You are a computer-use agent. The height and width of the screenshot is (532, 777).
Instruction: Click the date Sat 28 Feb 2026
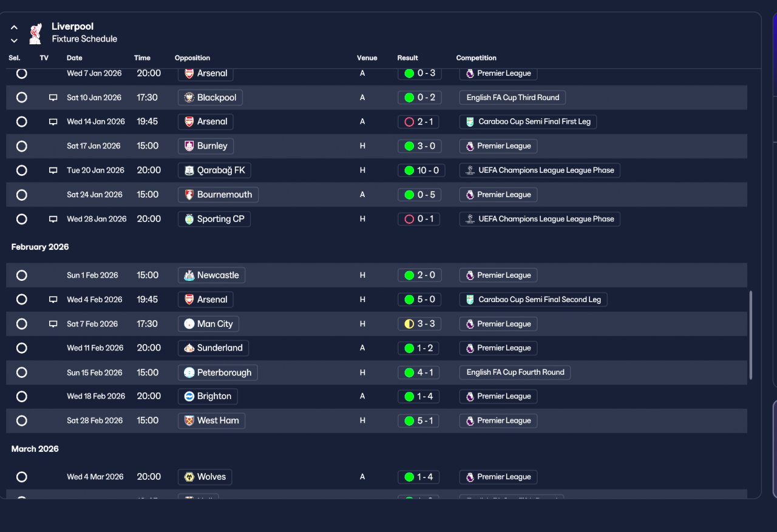click(95, 420)
